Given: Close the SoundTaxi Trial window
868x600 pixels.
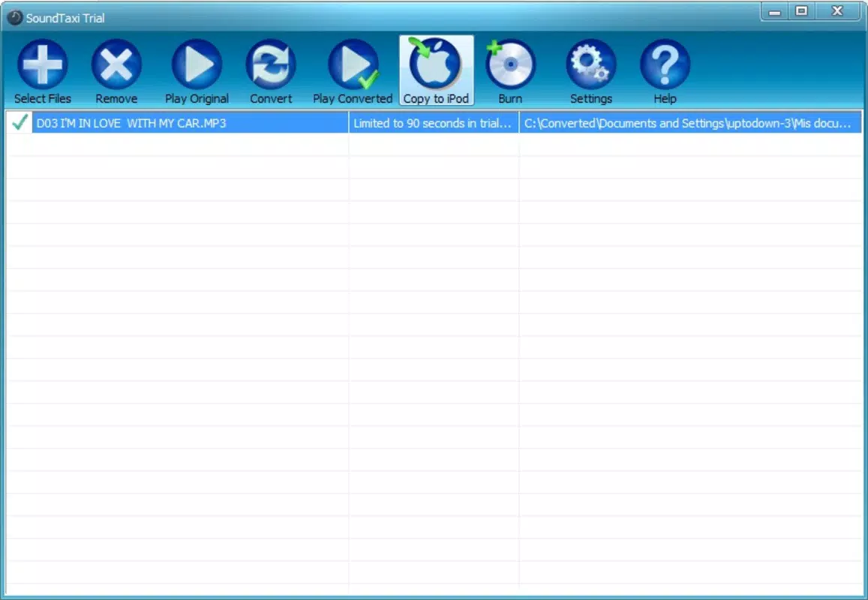Looking at the screenshot, I should click(x=837, y=11).
